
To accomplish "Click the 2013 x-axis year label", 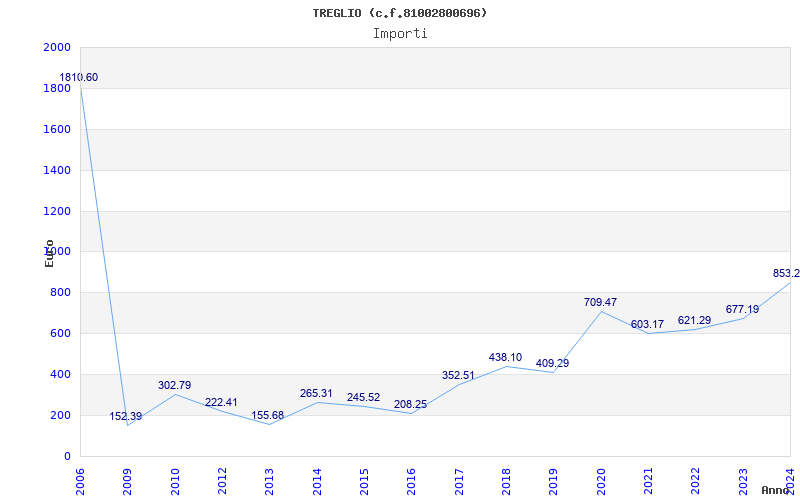I will point(269,481).
